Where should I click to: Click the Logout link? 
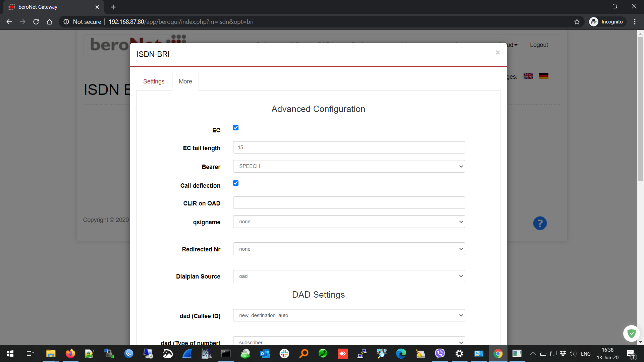coord(539,45)
